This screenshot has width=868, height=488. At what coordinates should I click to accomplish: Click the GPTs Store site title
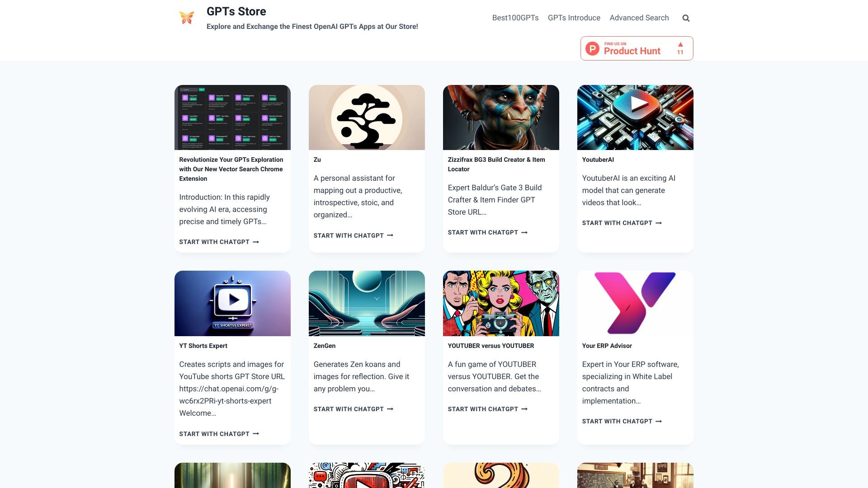tap(236, 11)
